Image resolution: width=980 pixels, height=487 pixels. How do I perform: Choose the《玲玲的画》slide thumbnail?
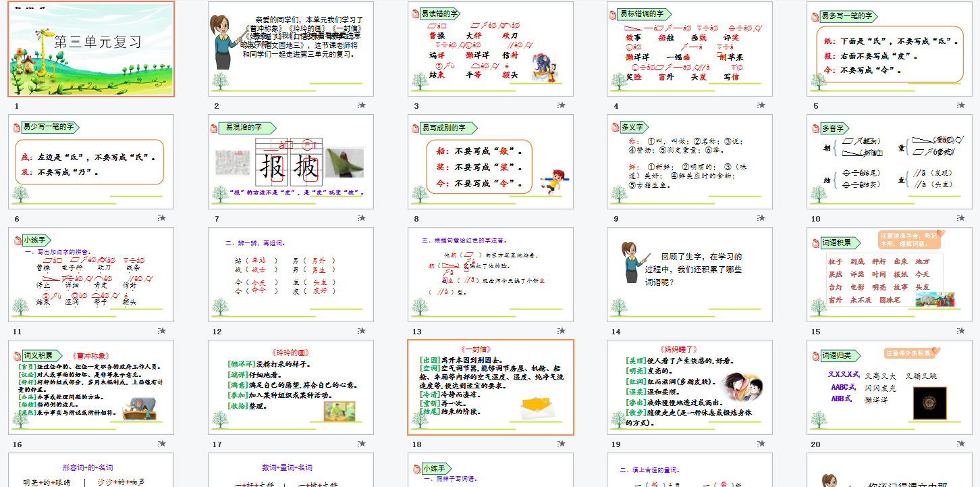click(x=291, y=387)
